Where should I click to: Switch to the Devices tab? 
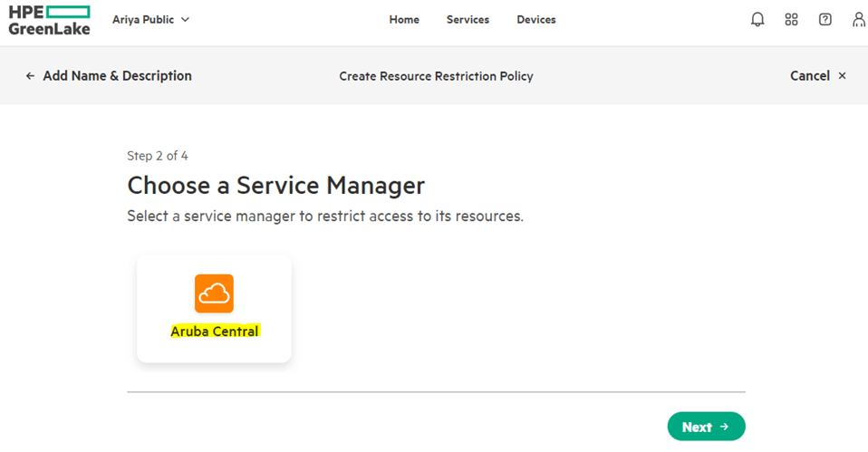[536, 19]
